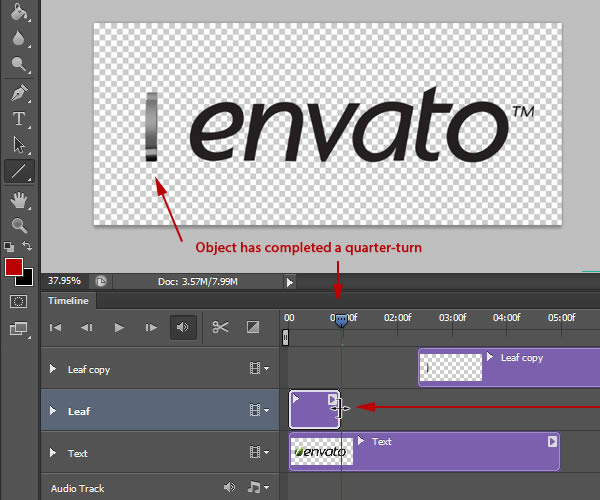Play the timeline animation
The height and width of the screenshot is (500, 600).
pyautogui.click(x=119, y=327)
